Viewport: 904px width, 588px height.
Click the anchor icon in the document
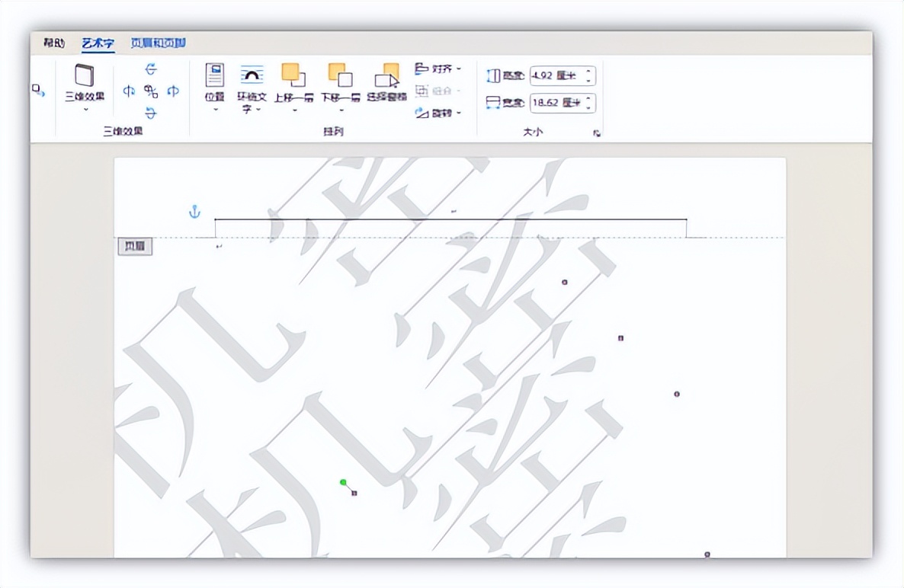195,213
